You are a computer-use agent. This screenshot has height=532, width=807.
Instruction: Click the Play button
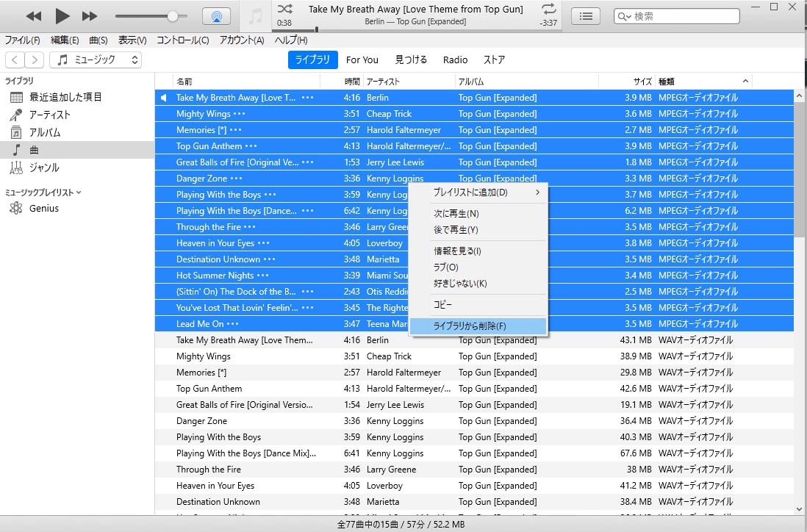[x=62, y=16]
